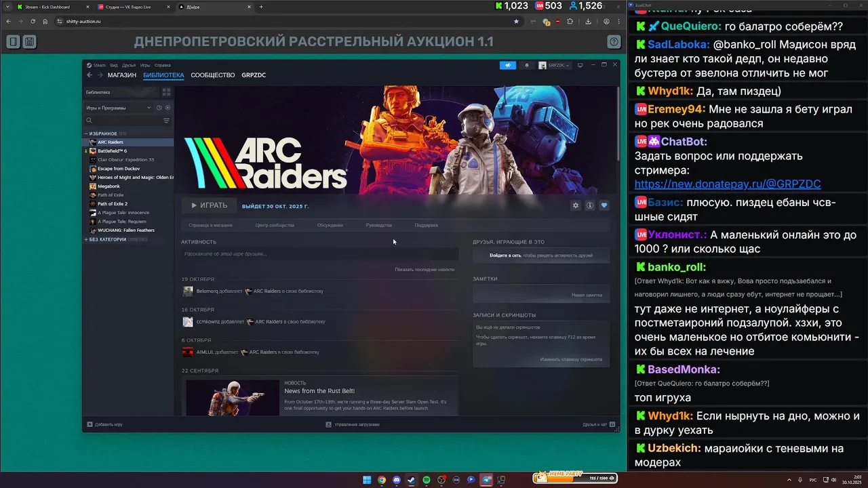Open Spotify from the taskbar

point(427,480)
